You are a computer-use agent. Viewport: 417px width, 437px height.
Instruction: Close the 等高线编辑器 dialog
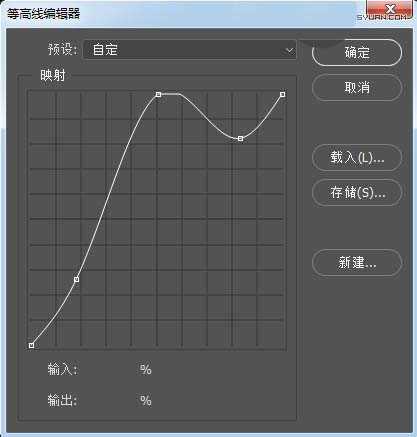coord(389,9)
